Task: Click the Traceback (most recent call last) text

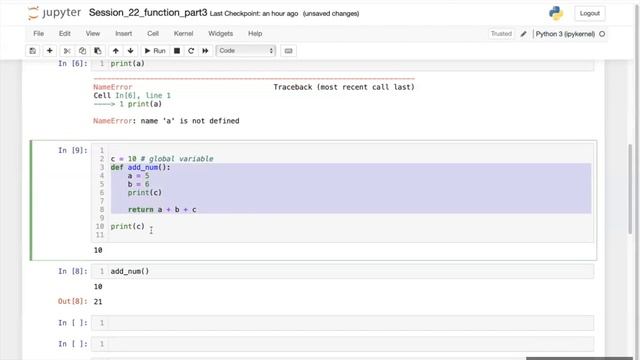Action: click(344, 87)
